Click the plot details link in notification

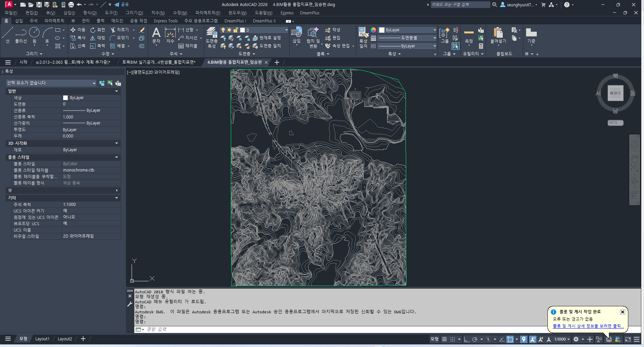[x=588, y=326]
